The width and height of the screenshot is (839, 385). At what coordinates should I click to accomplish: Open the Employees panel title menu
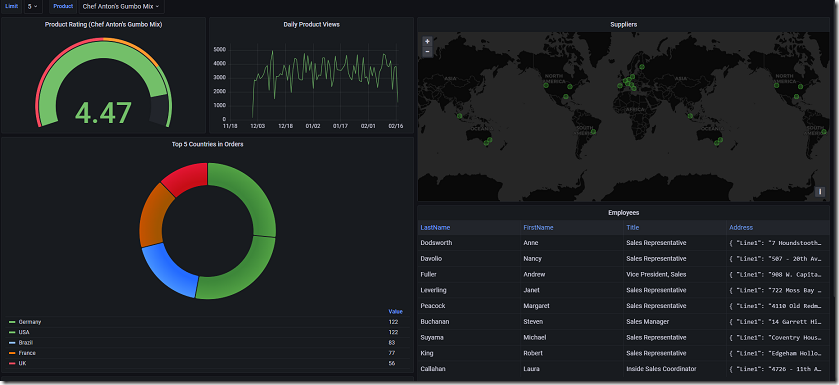[x=623, y=213]
